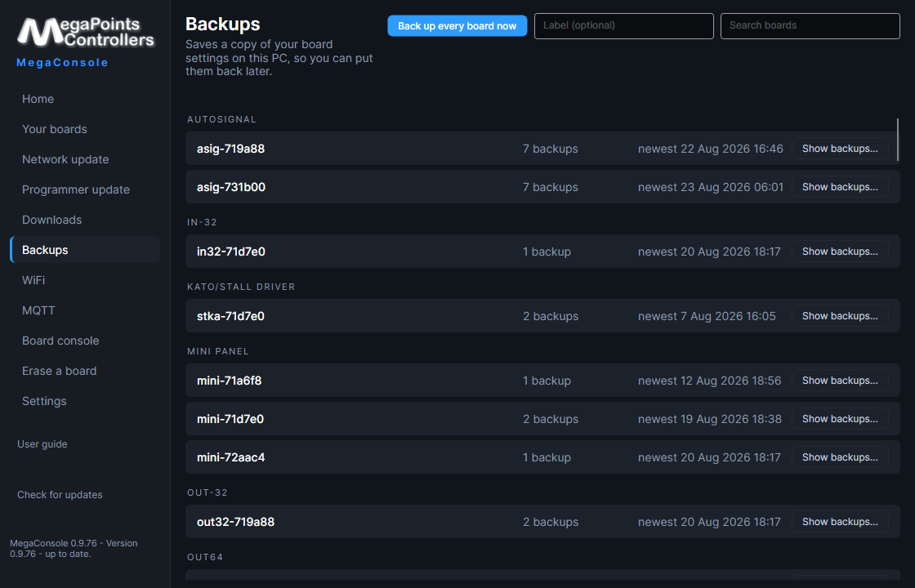Select board name out32-719a88

click(x=236, y=522)
